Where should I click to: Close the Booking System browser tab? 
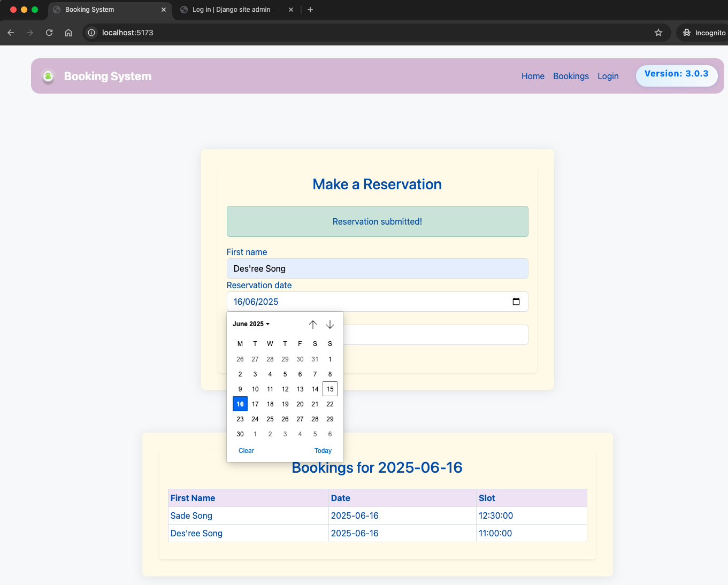point(164,10)
